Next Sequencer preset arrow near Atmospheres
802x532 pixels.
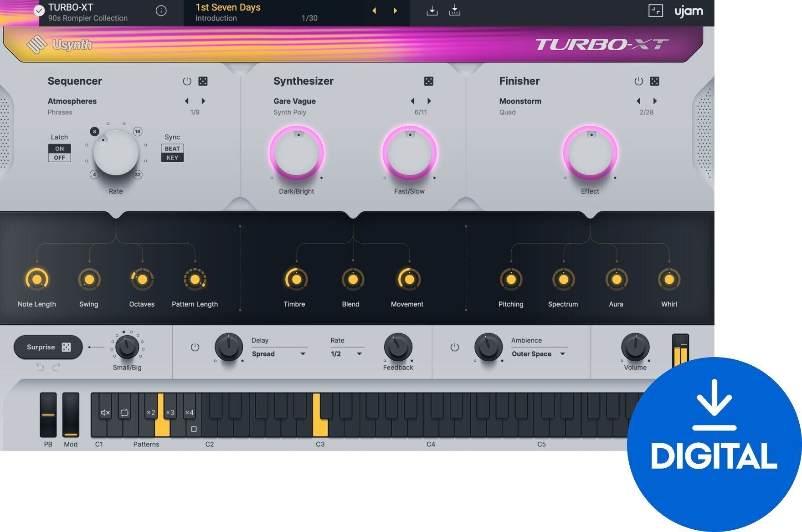coord(203,101)
